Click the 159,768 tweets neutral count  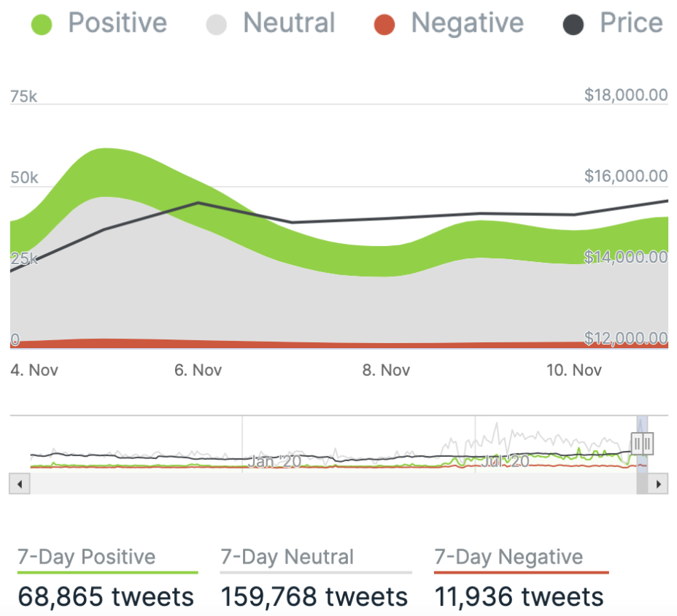point(314,596)
